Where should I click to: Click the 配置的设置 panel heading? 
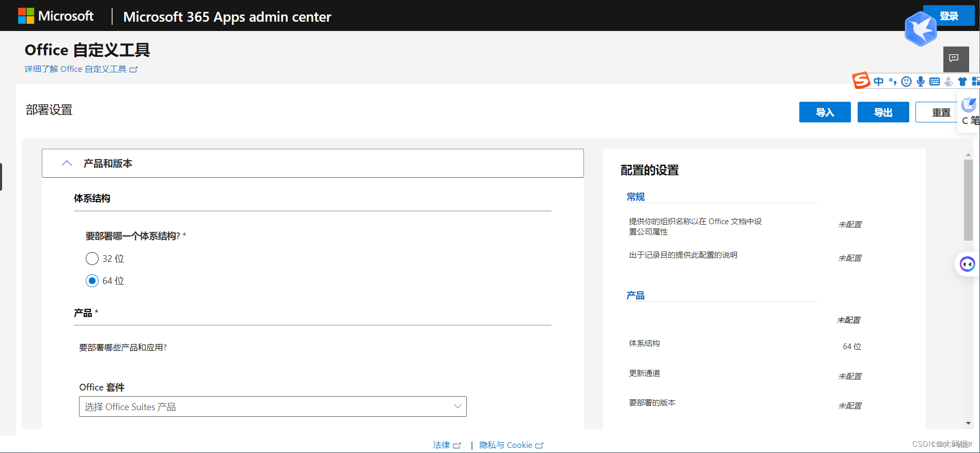coord(650,170)
